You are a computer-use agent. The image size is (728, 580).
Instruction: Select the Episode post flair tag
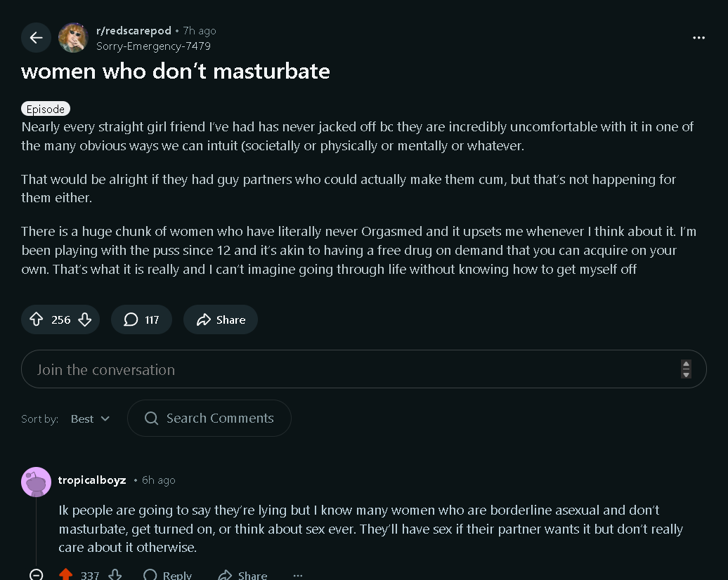click(46, 109)
